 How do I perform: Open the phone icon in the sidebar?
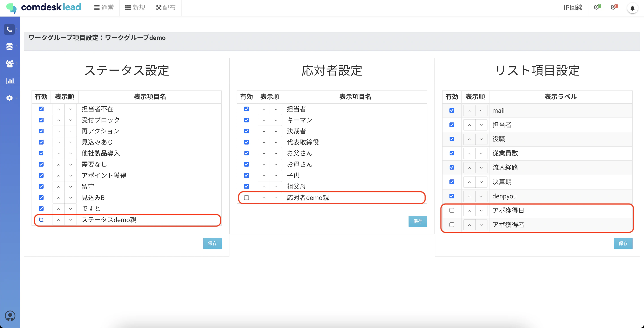point(9,29)
